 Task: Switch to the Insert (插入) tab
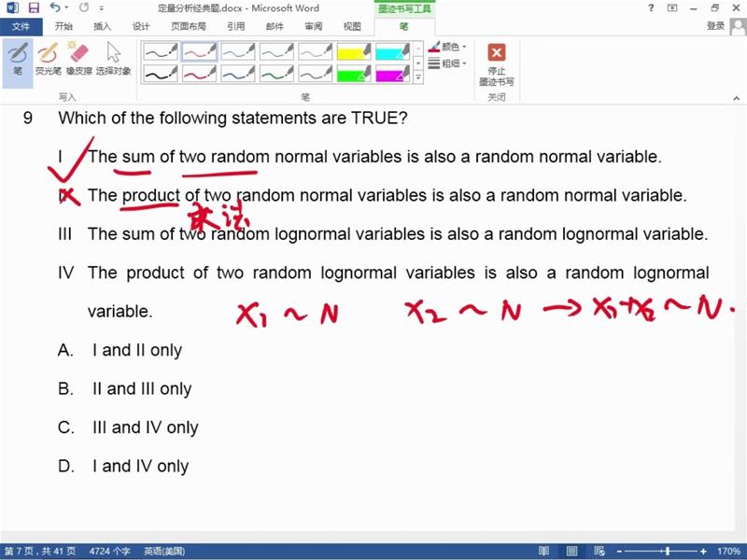[102, 27]
